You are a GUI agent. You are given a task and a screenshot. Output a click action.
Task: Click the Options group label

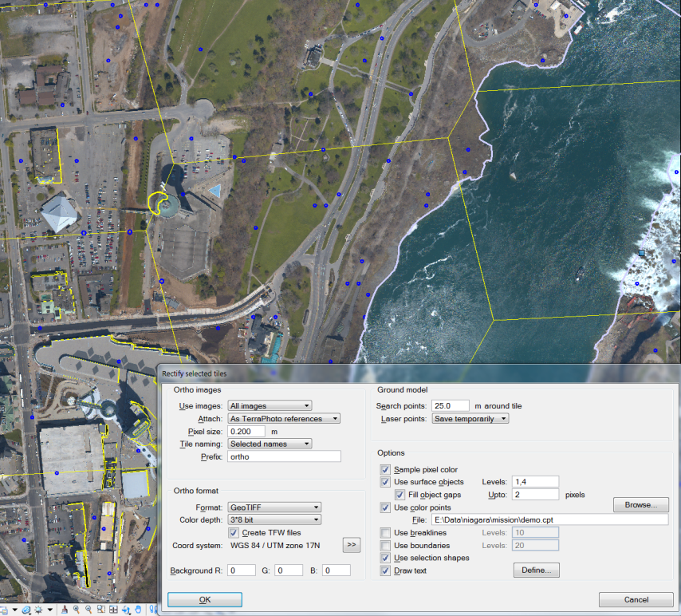tap(391, 453)
